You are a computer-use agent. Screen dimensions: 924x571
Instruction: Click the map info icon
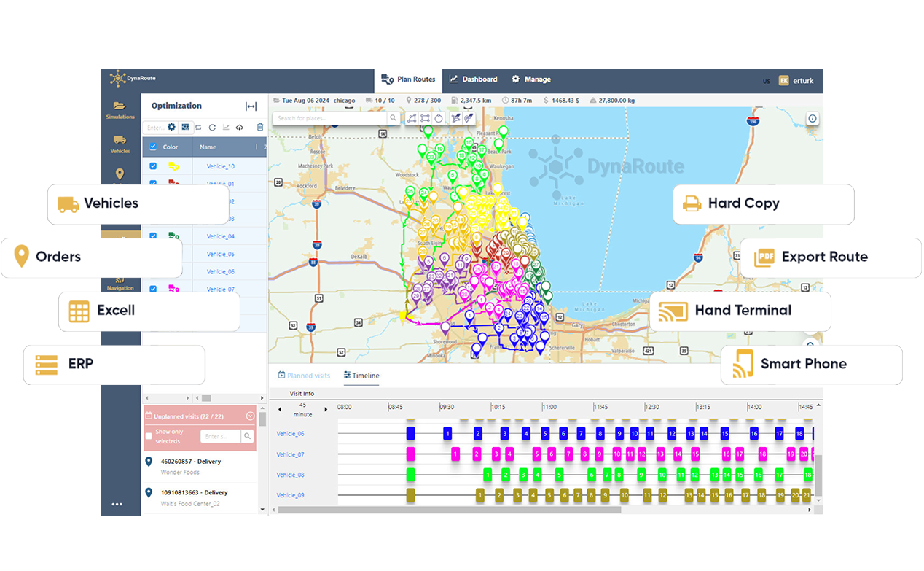(813, 118)
